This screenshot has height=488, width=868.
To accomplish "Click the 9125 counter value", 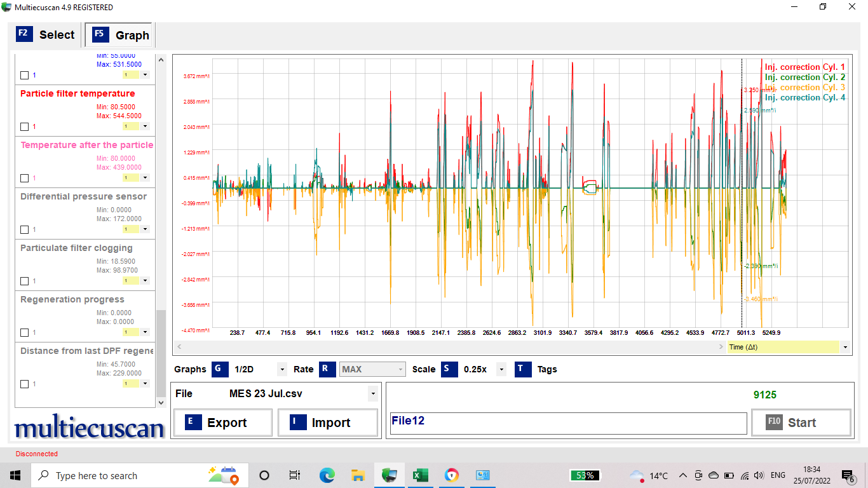I will (765, 395).
